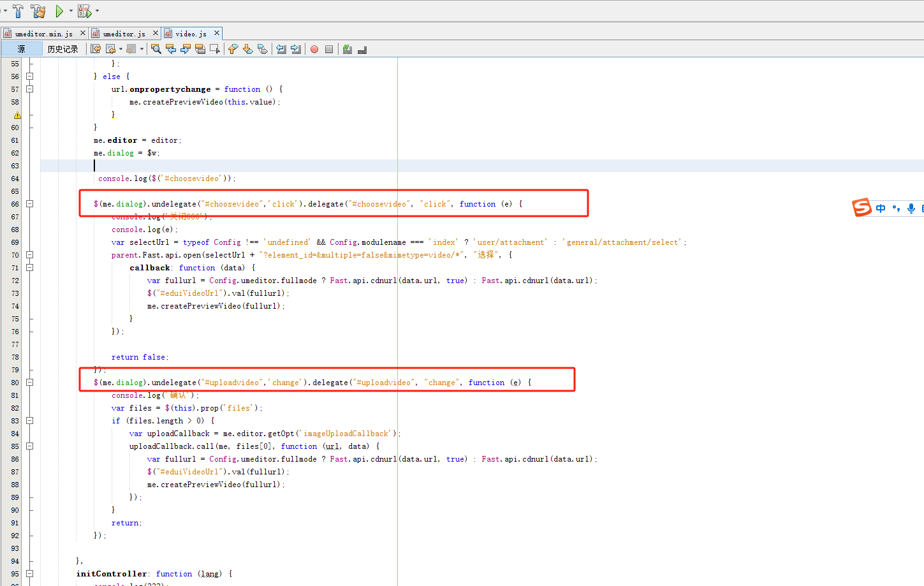The width and height of the screenshot is (924, 586).
Task: Toggle a bookmark on the current line
Action: (262, 49)
